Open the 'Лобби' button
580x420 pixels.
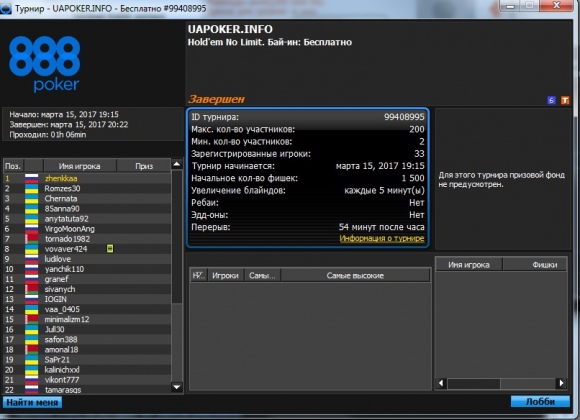[540, 402]
